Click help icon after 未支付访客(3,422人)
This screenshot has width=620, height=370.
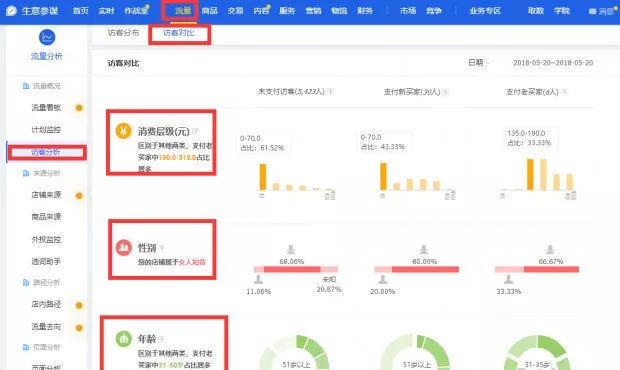(x=331, y=92)
